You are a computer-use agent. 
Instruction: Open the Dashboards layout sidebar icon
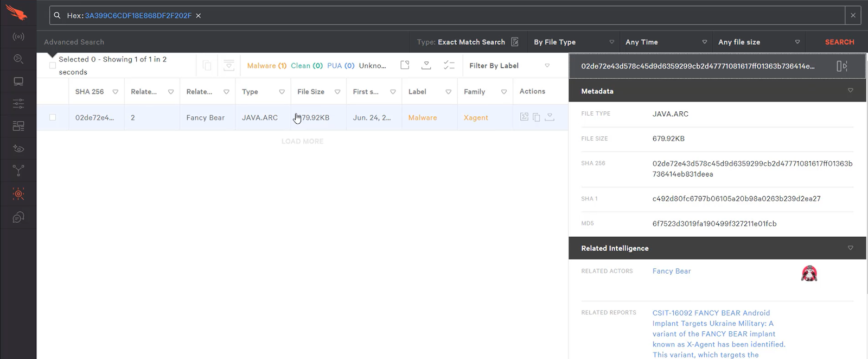18,126
